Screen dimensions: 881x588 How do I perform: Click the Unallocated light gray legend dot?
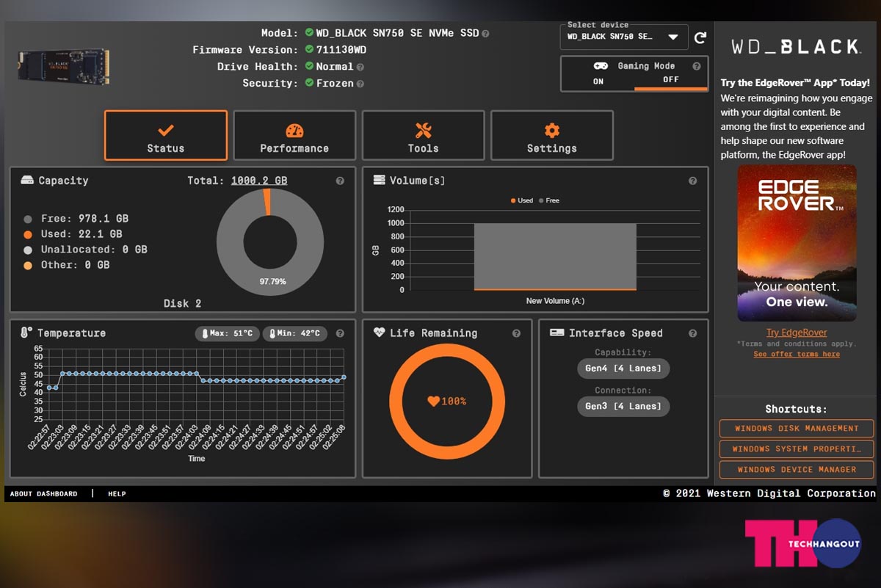pyautogui.click(x=28, y=250)
